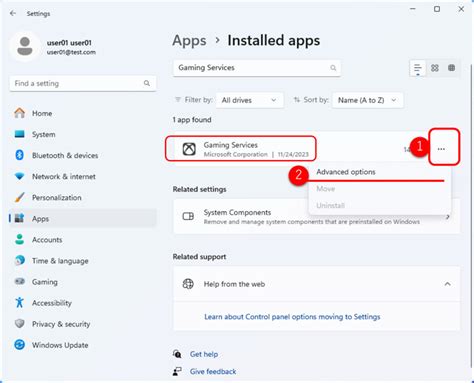
Task: Click the Gaming Services app name text
Action: point(231,145)
